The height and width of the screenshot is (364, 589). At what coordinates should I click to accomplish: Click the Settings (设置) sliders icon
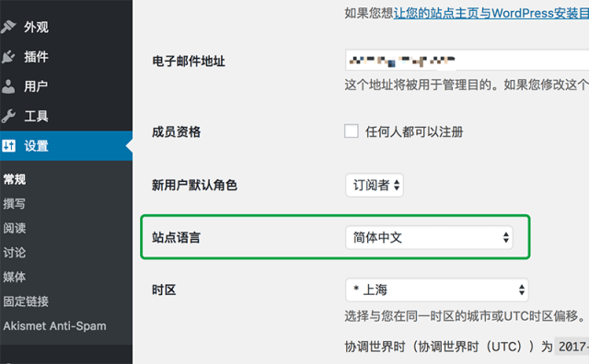click(8, 145)
